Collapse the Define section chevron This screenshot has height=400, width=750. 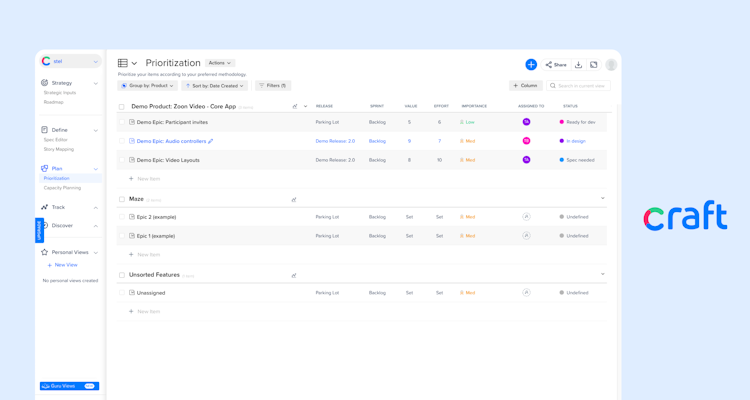coord(96,130)
